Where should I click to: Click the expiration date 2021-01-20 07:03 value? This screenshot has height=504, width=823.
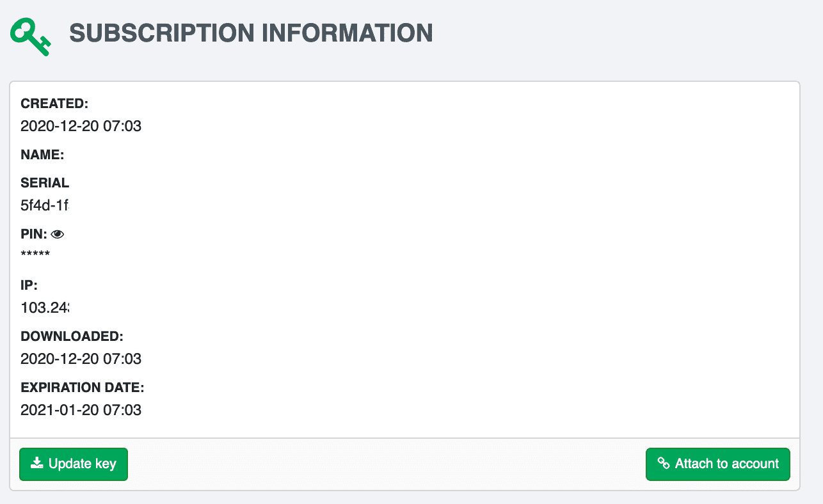point(81,410)
